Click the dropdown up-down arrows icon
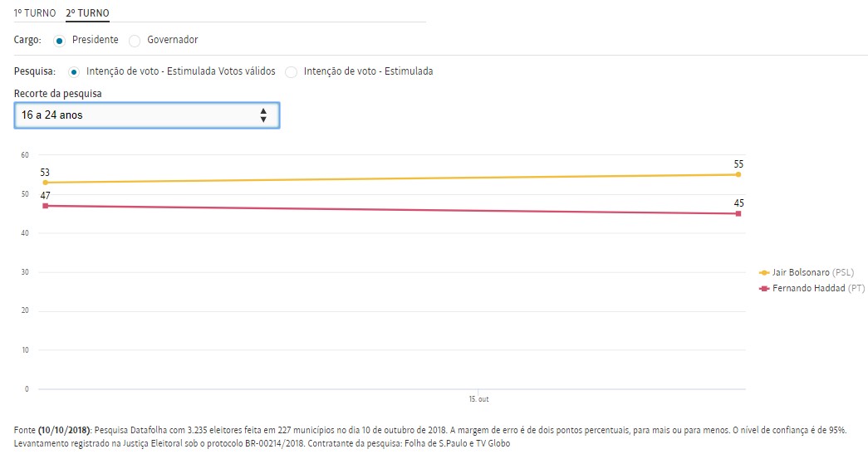This screenshot has width=868, height=454. [263, 115]
